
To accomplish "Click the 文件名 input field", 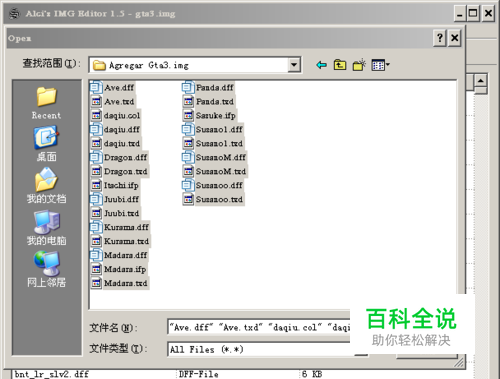I will (259, 327).
